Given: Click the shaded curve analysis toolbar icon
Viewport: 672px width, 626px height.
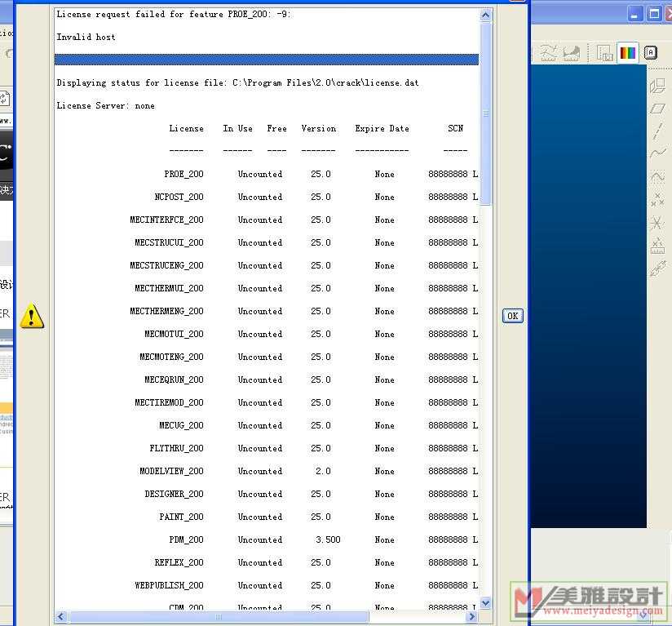Looking at the screenshot, I should click(572, 53).
